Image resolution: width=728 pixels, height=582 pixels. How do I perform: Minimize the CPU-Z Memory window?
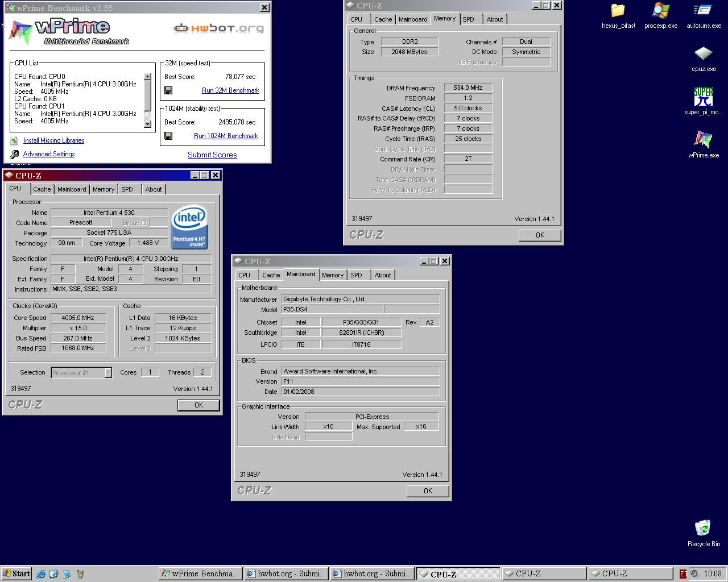[536, 5]
